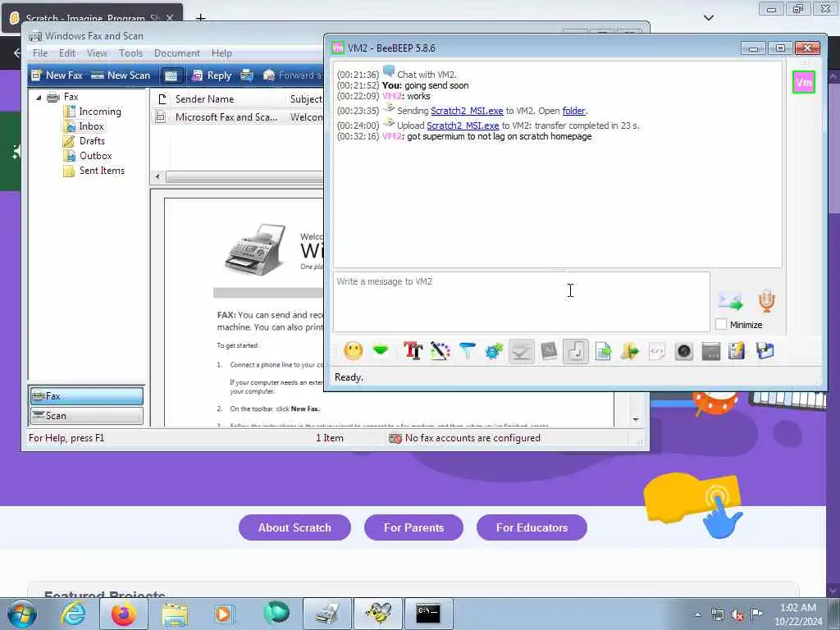This screenshot has width=840, height=630.
Task: Click the send file document icon
Action: (x=603, y=351)
